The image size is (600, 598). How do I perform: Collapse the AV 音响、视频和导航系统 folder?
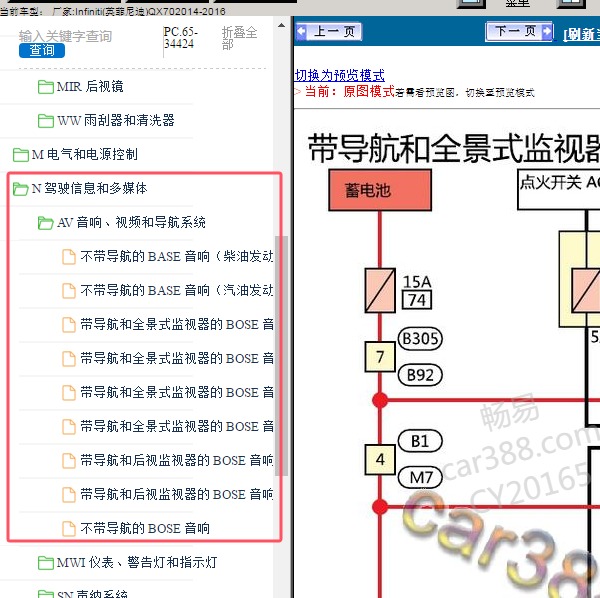pyautogui.click(x=131, y=222)
